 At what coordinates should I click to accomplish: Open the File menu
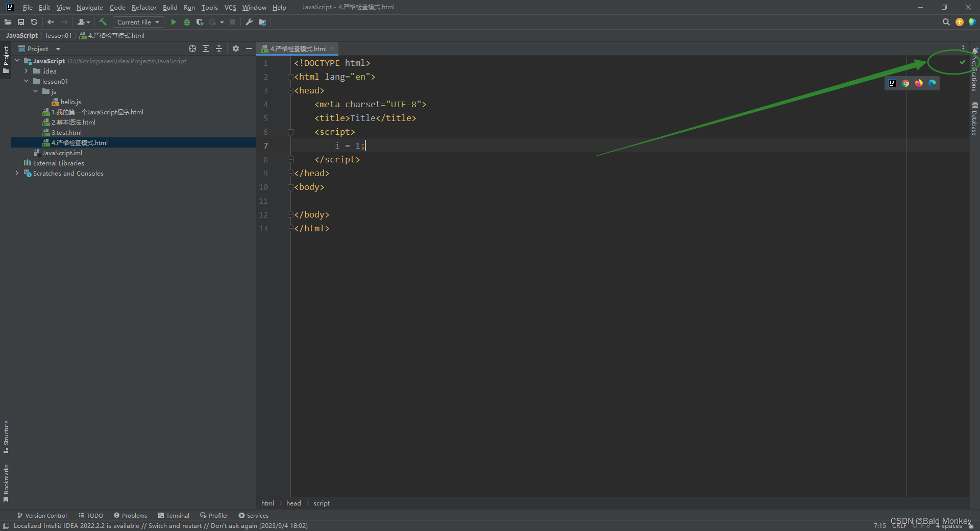coord(28,7)
